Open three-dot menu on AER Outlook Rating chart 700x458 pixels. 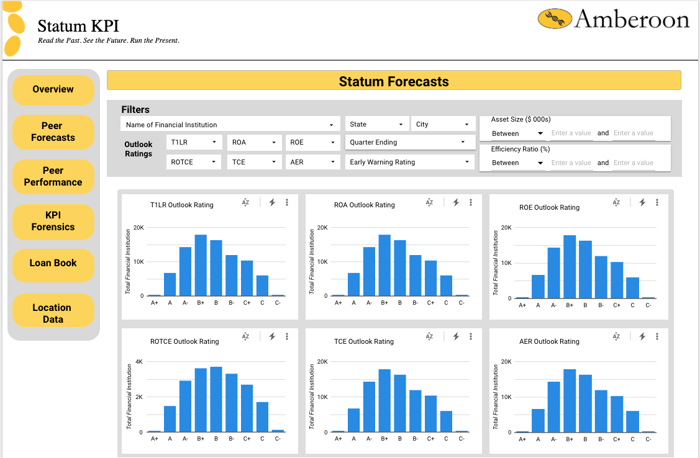pyautogui.click(x=657, y=337)
